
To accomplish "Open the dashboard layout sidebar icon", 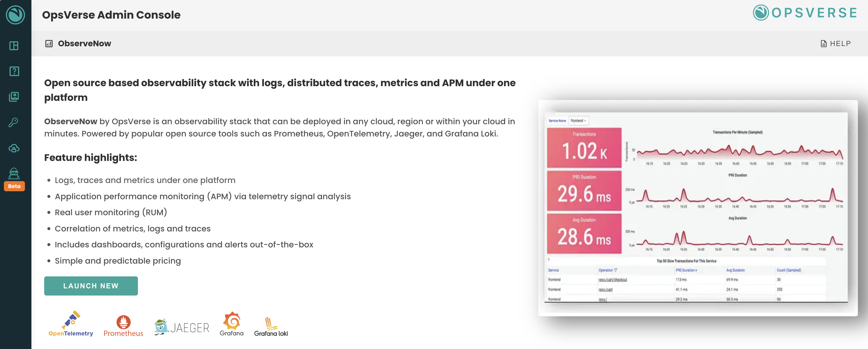I will pyautogui.click(x=14, y=46).
